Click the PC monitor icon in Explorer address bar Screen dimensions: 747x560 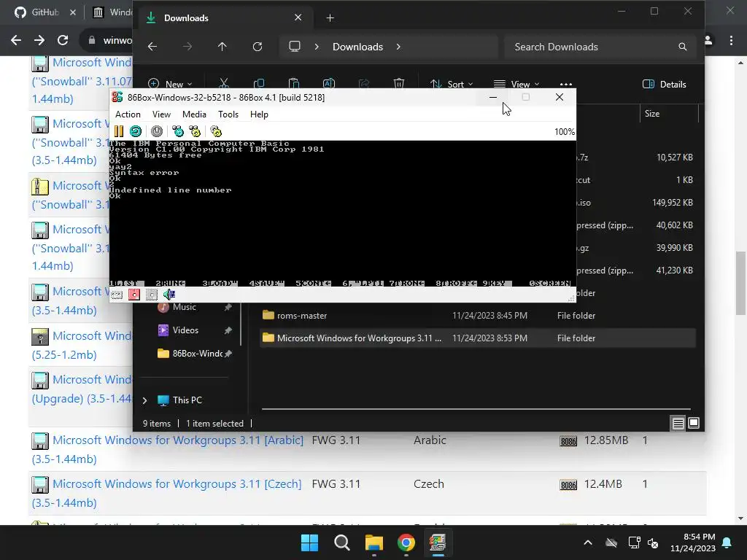click(x=295, y=47)
